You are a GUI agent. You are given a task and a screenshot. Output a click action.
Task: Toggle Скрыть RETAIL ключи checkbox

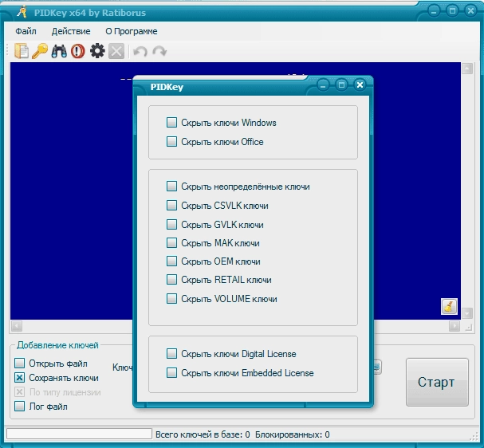click(x=171, y=280)
